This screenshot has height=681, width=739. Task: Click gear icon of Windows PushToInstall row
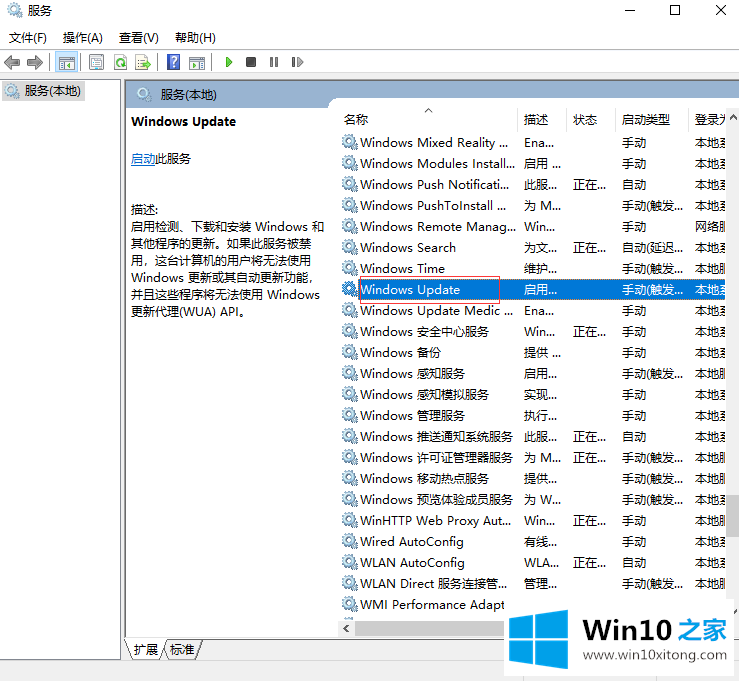click(349, 205)
